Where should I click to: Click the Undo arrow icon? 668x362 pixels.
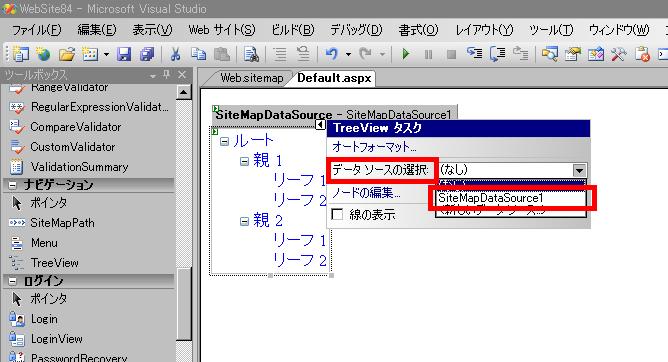331,54
